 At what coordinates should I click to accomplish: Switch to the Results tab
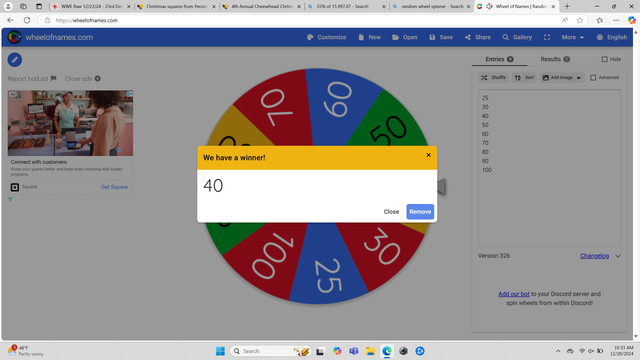click(x=555, y=59)
